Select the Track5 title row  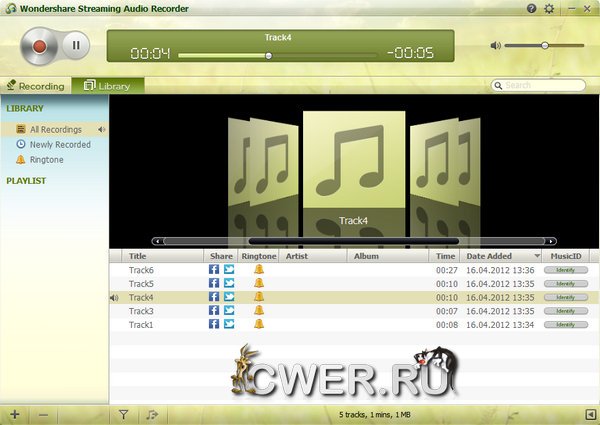click(141, 284)
